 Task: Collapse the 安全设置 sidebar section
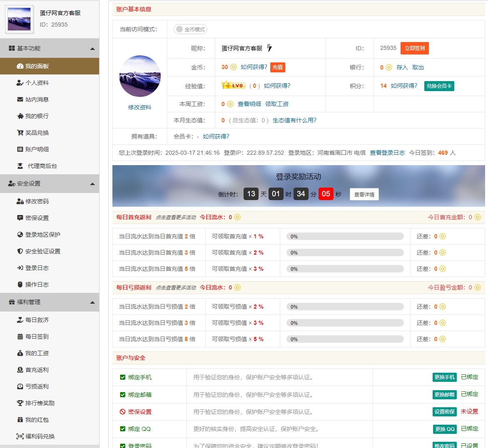click(x=92, y=184)
